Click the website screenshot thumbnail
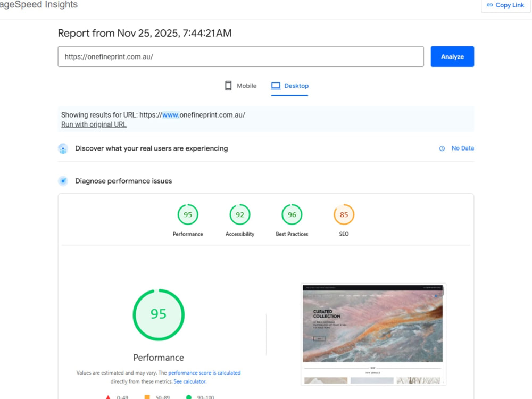This screenshot has height=399, width=532. (373, 335)
